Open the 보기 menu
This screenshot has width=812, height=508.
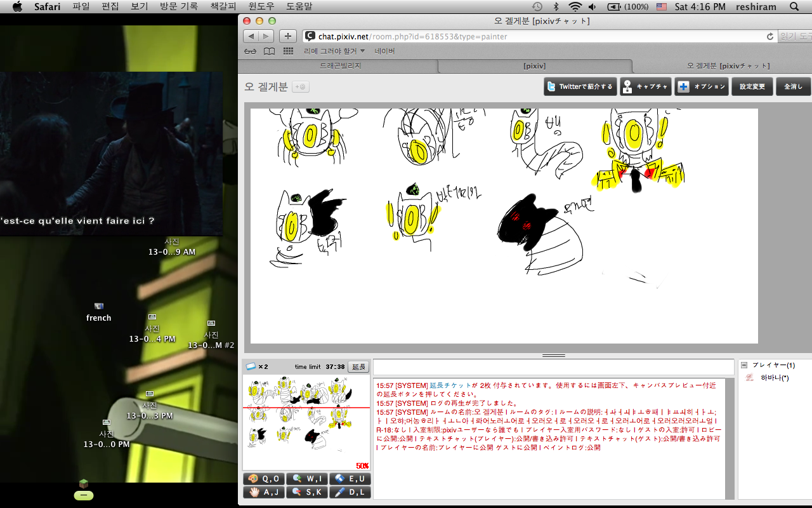139,7
